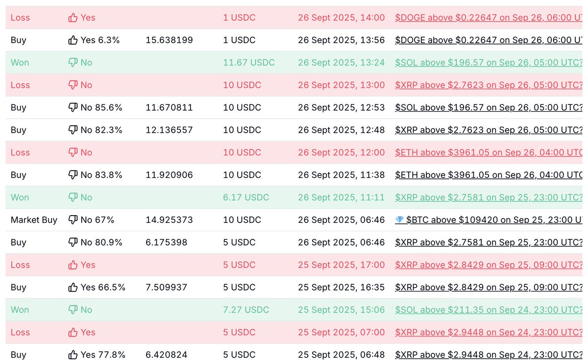Open the red $XRP above $2.7623 link
Image resolution: width=588 pixels, height=364 pixels.
(x=489, y=85)
